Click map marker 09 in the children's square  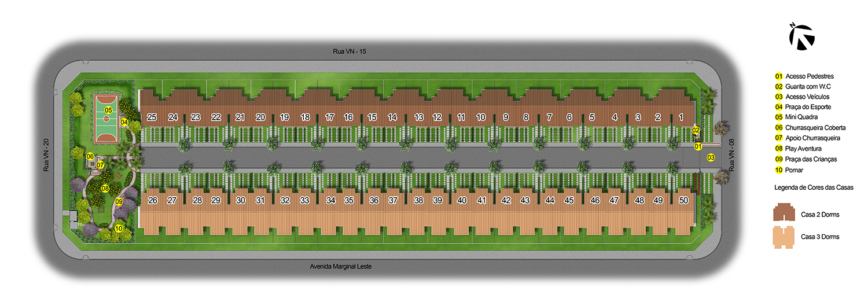[119, 201]
